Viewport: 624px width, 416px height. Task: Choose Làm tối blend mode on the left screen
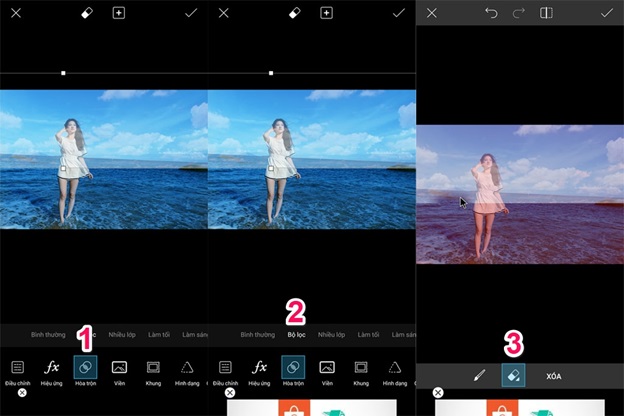[159, 335]
